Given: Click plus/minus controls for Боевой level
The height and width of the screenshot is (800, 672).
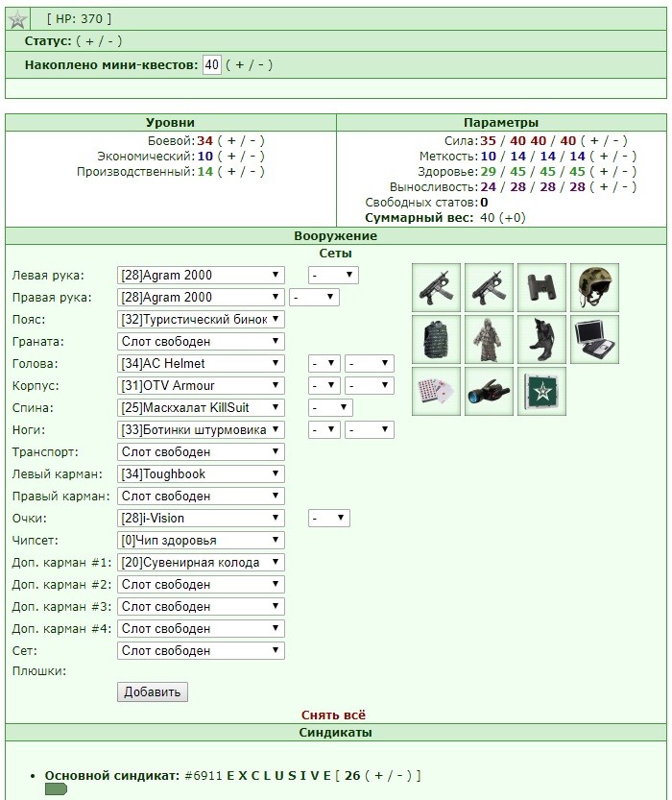Looking at the screenshot, I should tap(241, 141).
